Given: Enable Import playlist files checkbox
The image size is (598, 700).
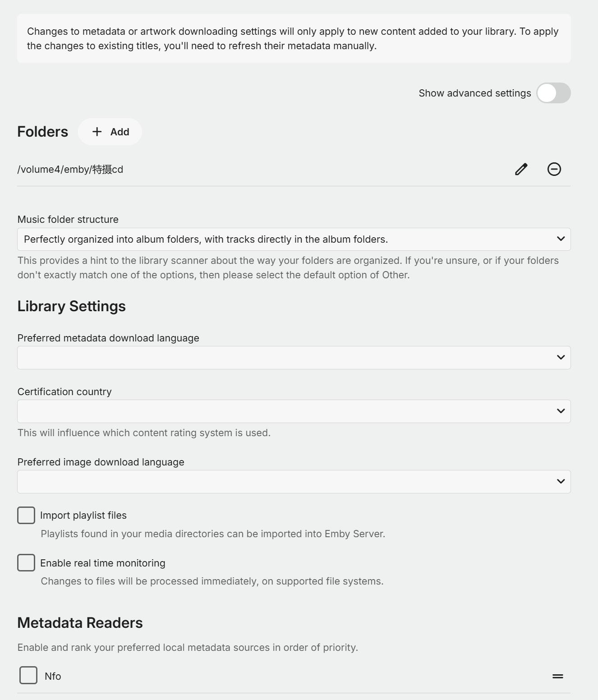Looking at the screenshot, I should coord(26,516).
